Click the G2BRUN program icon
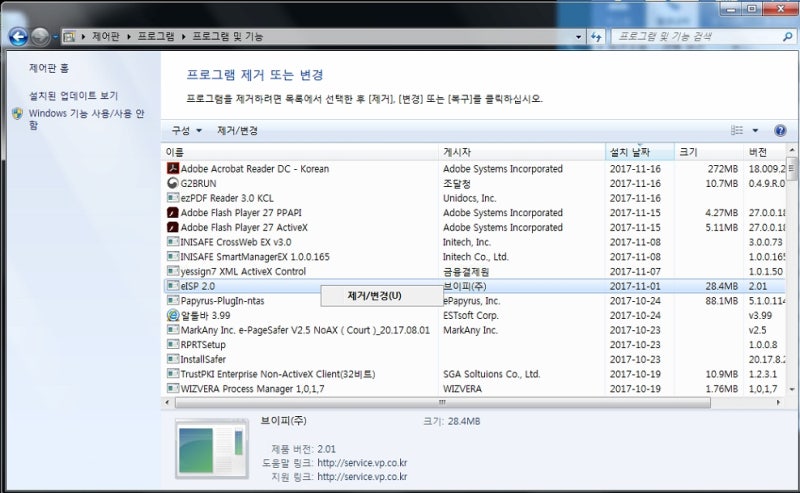This screenshot has width=800, height=493. [172, 183]
